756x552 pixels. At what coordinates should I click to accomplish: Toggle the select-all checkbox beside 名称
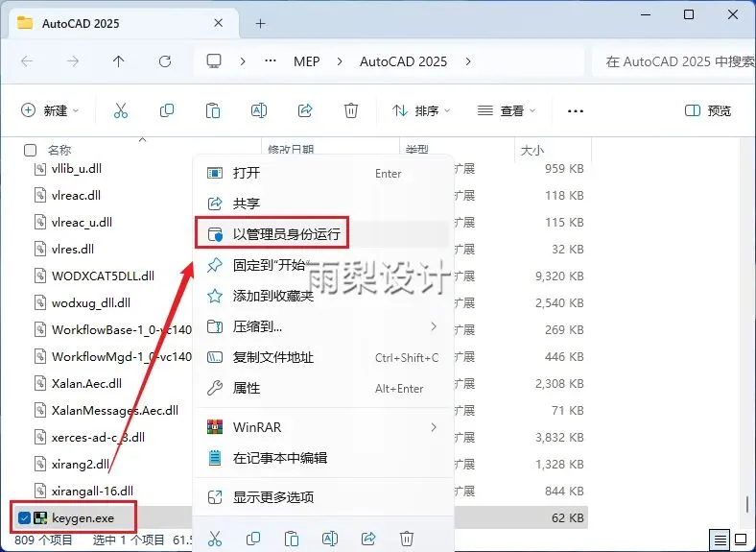coord(30,150)
